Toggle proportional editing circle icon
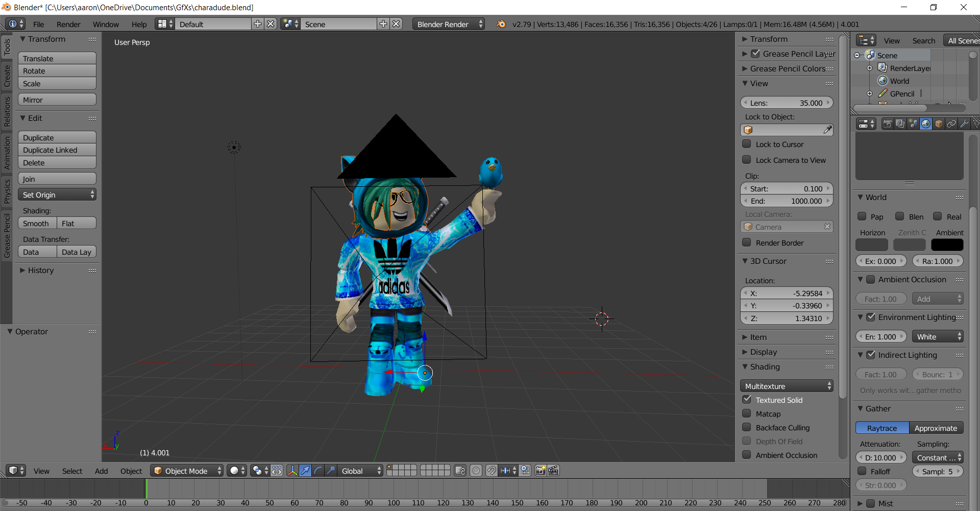Viewport: 980px width, 511px height. (476, 470)
